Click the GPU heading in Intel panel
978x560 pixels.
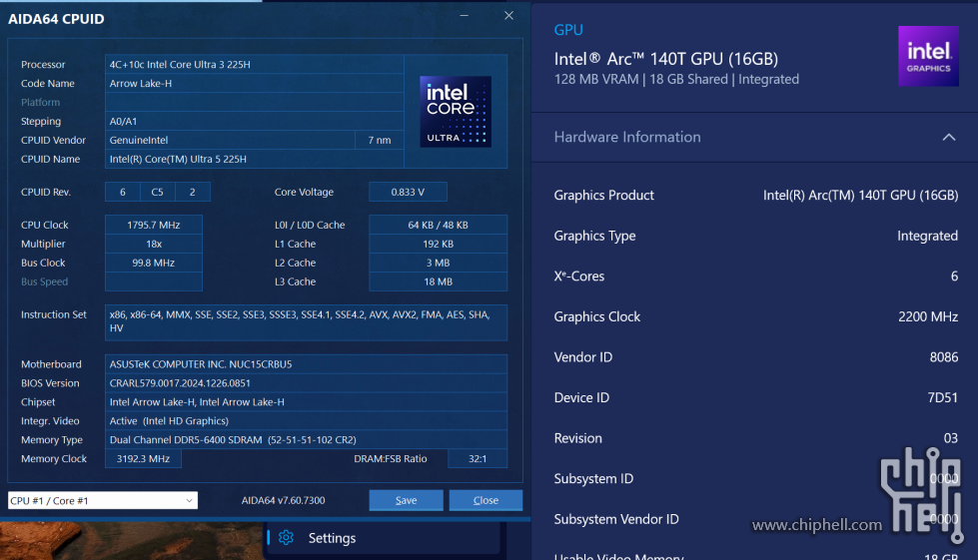coord(568,30)
